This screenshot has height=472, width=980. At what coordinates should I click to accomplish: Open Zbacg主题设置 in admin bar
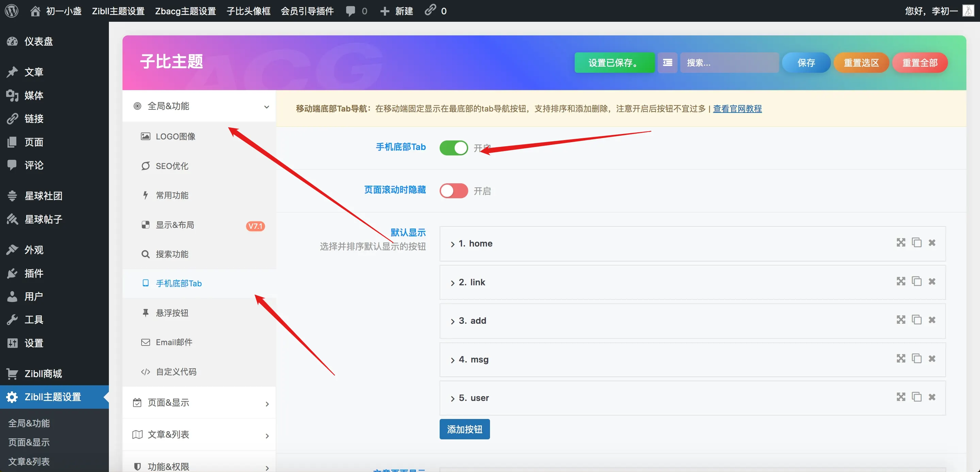pyautogui.click(x=185, y=11)
